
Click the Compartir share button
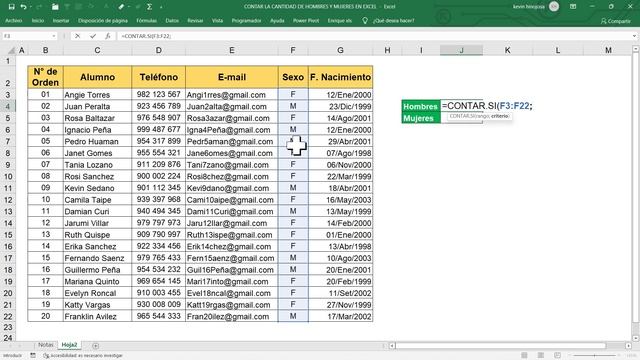pos(616,21)
